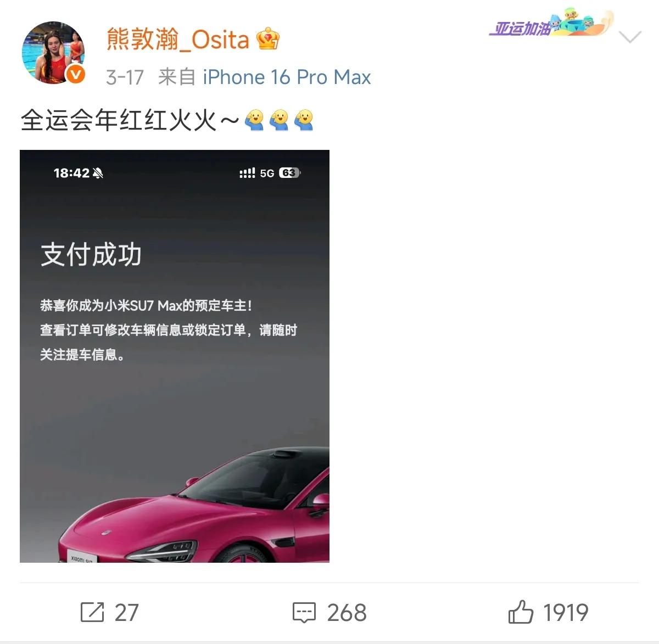
Task: Click the orange verified badge on avatar
Action: tap(76, 75)
